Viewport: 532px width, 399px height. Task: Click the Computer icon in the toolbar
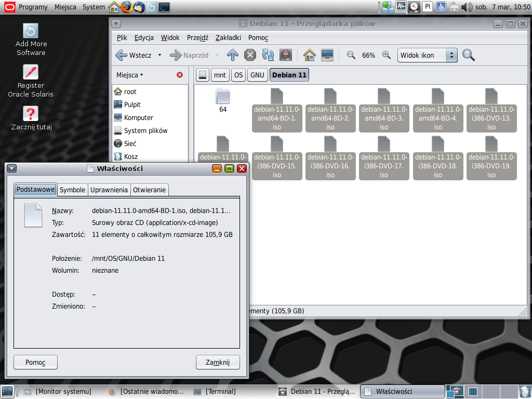click(x=327, y=55)
